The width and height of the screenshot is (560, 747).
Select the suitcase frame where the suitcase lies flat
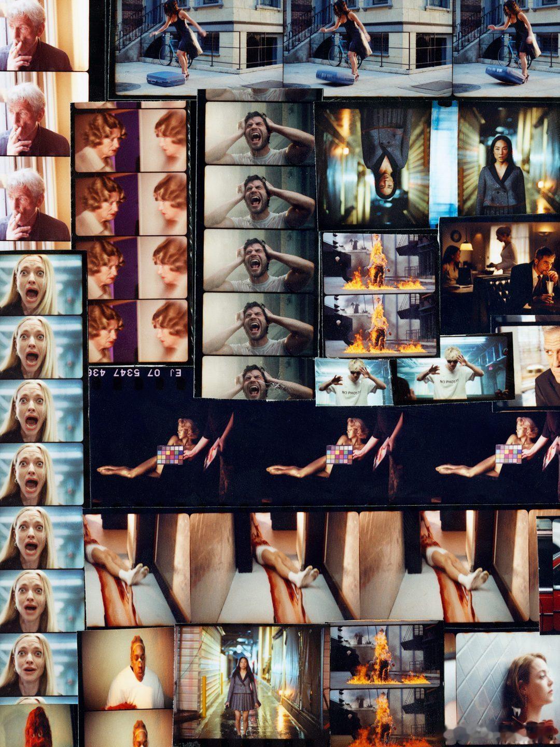pos(199,48)
